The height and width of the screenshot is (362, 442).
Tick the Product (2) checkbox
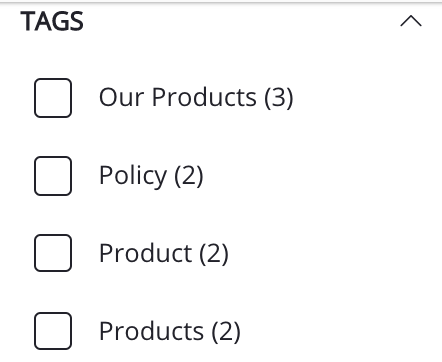(53, 253)
